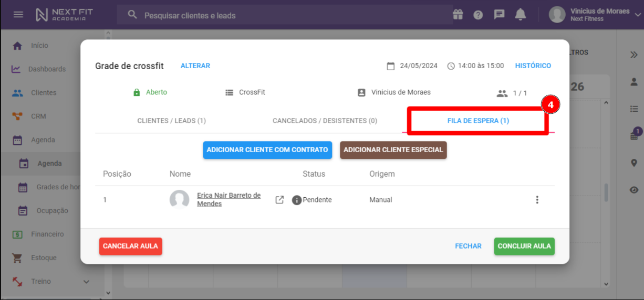This screenshot has height=300, width=644.
Task: Click FECHAR to close the dialog
Action: pyautogui.click(x=468, y=247)
